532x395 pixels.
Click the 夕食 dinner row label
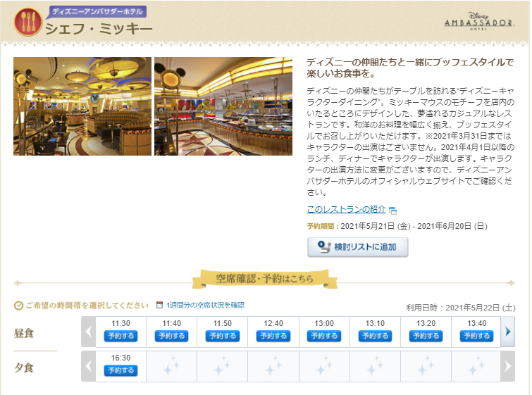click(x=24, y=368)
